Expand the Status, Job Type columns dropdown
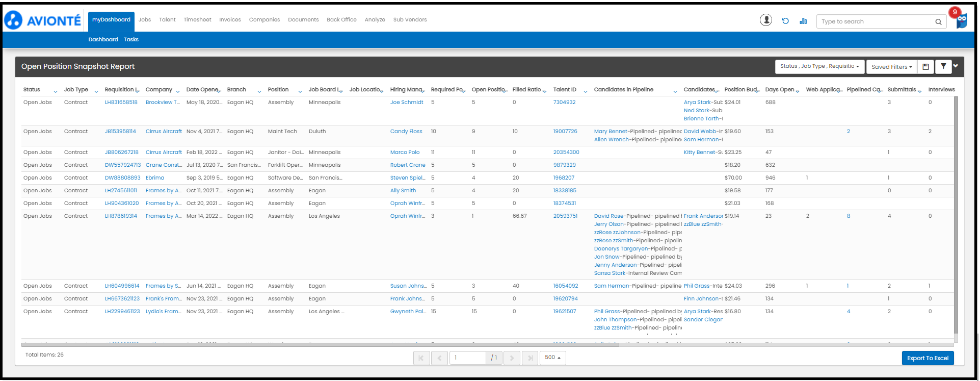Image resolution: width=980 pixels, height=381 pixels. tap(819, 66)
